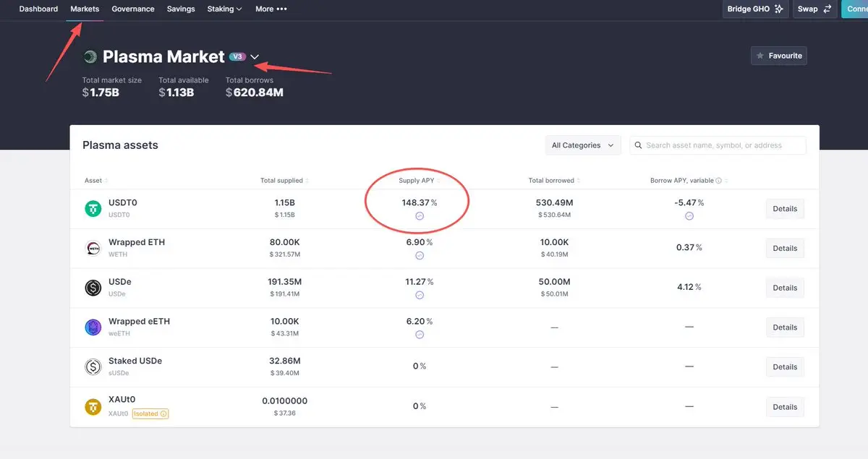868x459 pixels.
Task: Expand the Plasma Market selector chevron
Action: pos(255,57)
